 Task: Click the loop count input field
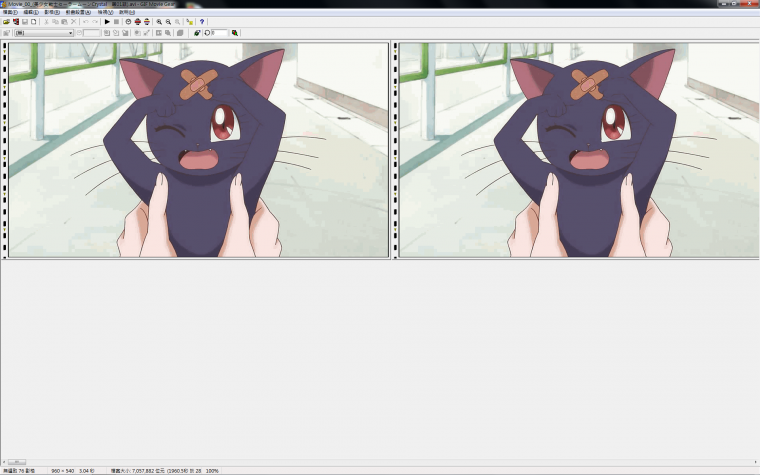(220, 33)
